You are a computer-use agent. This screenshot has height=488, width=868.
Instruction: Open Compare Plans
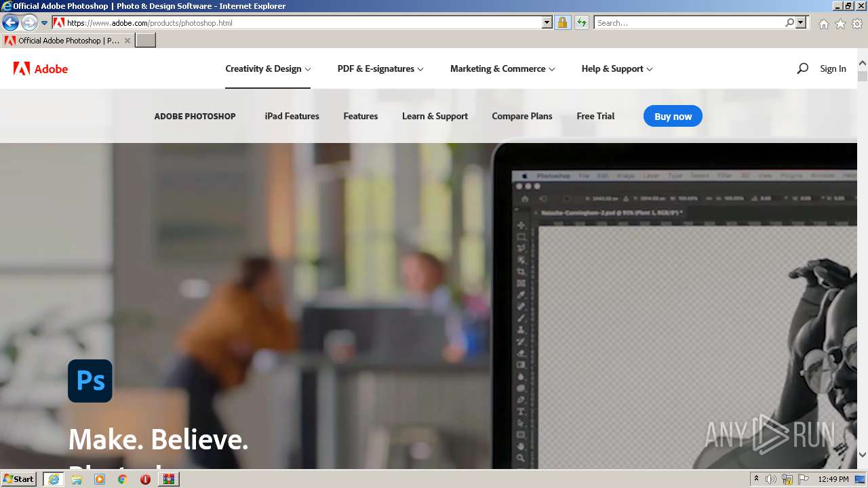[x=522, y=116]
